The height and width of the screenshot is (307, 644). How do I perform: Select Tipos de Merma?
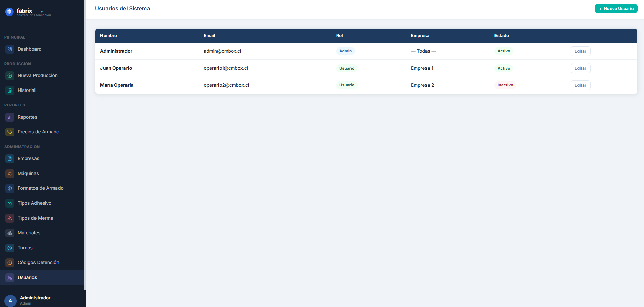point(42,218)
